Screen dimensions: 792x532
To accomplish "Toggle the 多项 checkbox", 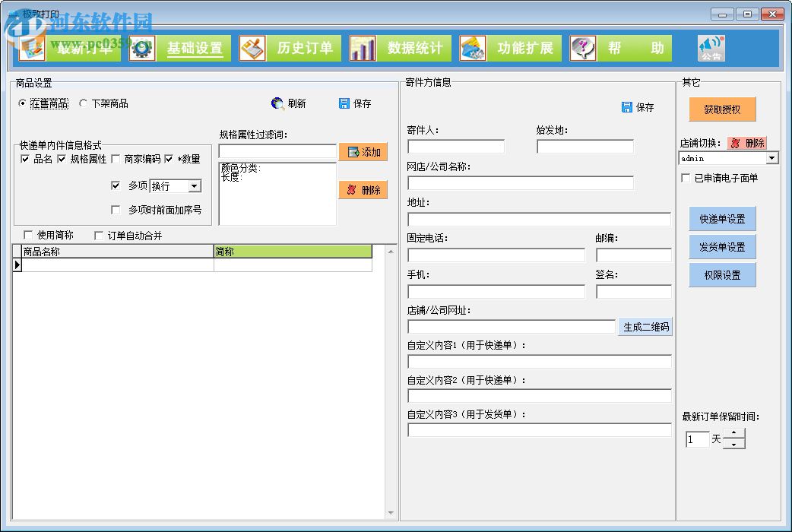I will 116,185.
